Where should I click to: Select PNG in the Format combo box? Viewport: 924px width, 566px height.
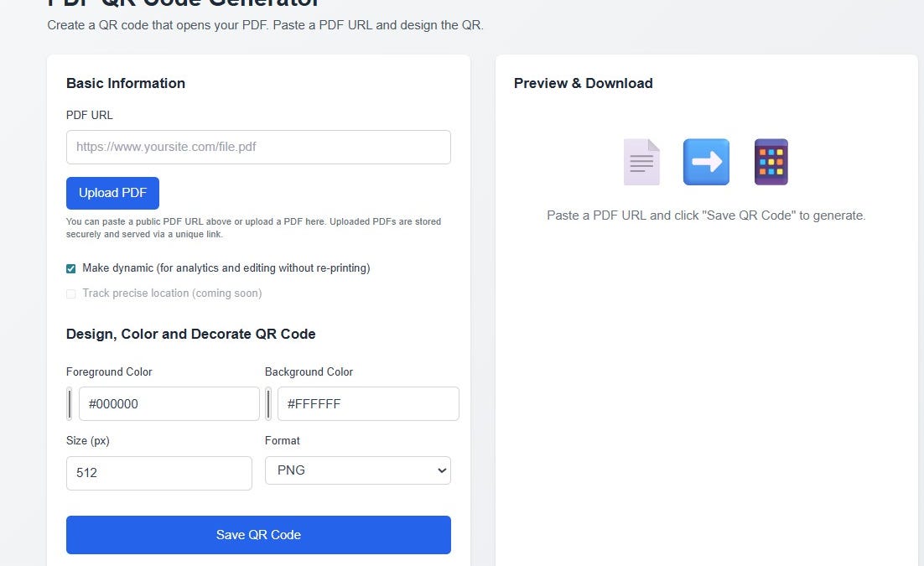[x=357, y=470]
